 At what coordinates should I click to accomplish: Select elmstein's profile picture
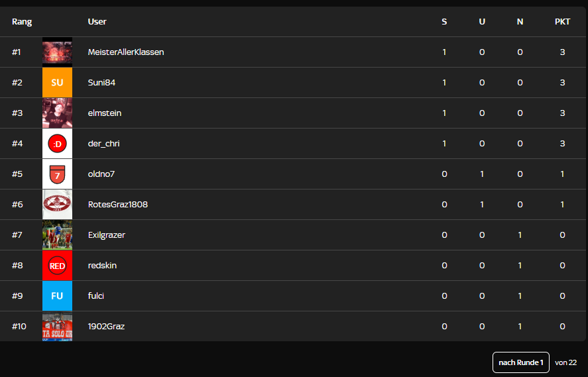57,113
